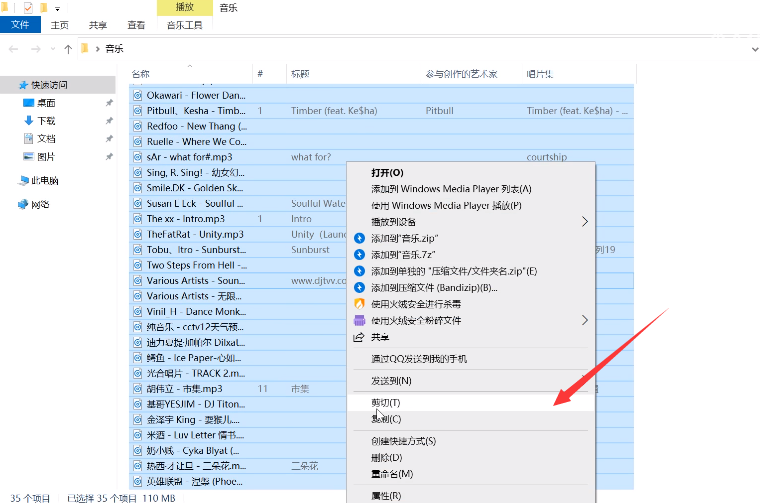Choose 属性(R) in the context menu
760x503 pixels.
[471, 496]
